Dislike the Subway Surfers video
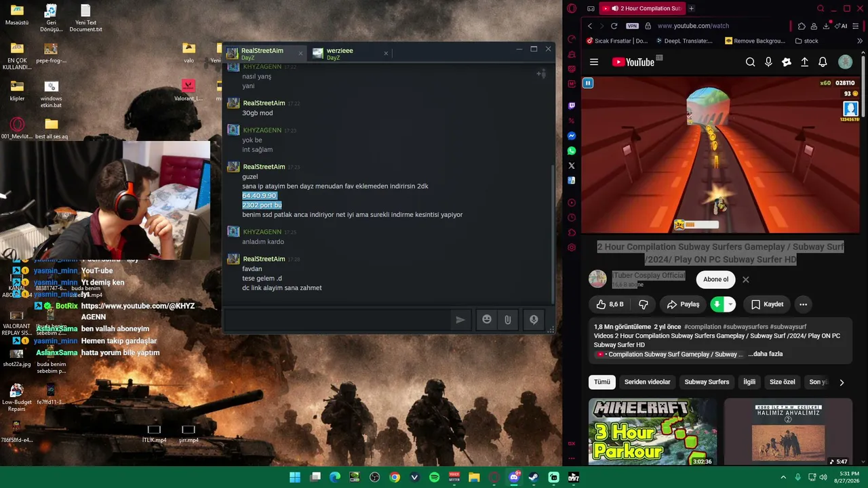The height and width of the screenshot is (488, 868). click(x=644, y=304)
